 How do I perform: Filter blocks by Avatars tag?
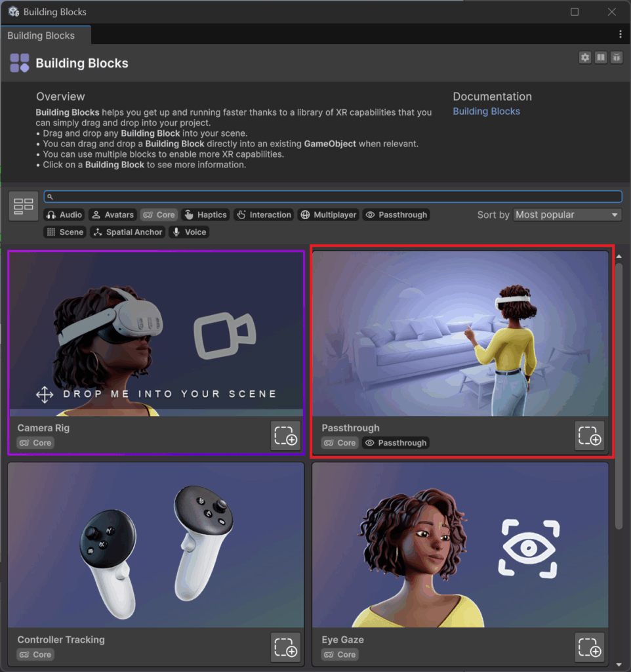pyautogui.click(x=113, y=215)
